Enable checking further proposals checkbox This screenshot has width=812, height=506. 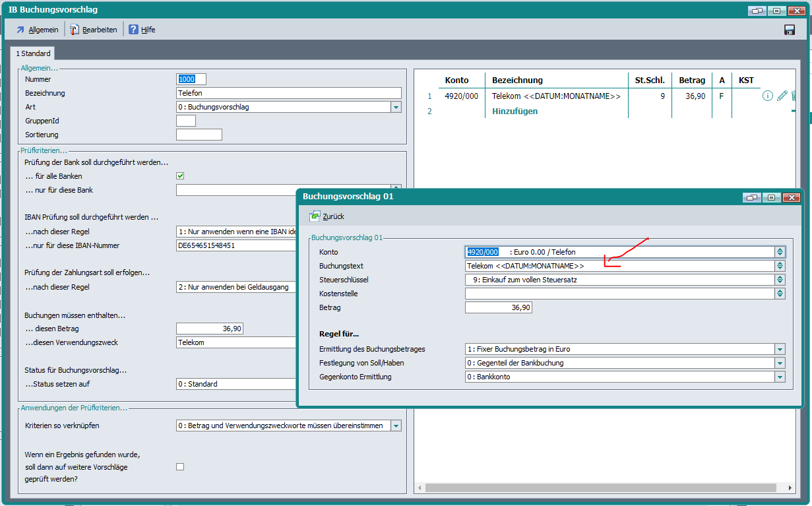pyautogui.click(x=180, y=467)
